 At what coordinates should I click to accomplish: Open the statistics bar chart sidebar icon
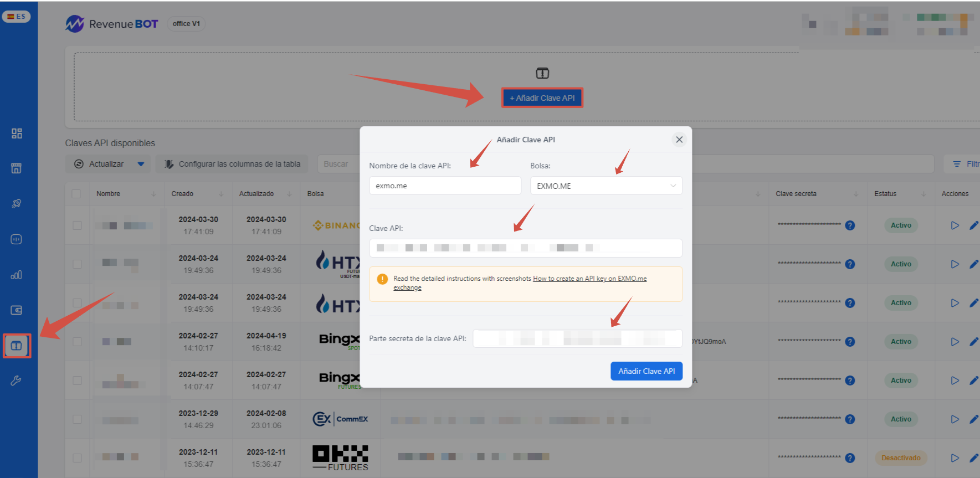(17, 275)
